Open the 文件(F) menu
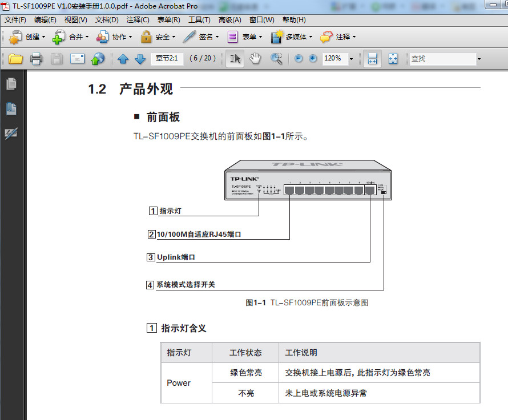This screenshot has height=420, width=508. click(x=15, y=20)
